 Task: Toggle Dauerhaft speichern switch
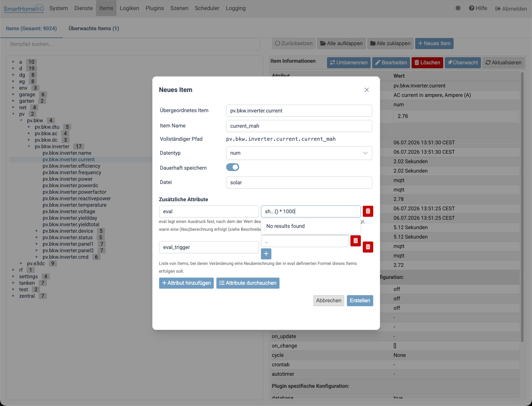[233, 167]
